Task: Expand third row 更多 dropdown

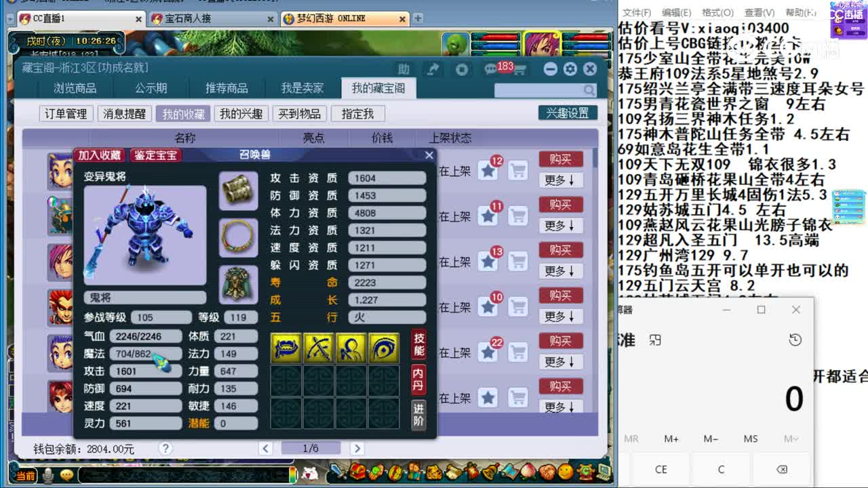Action: pos(561,271)
